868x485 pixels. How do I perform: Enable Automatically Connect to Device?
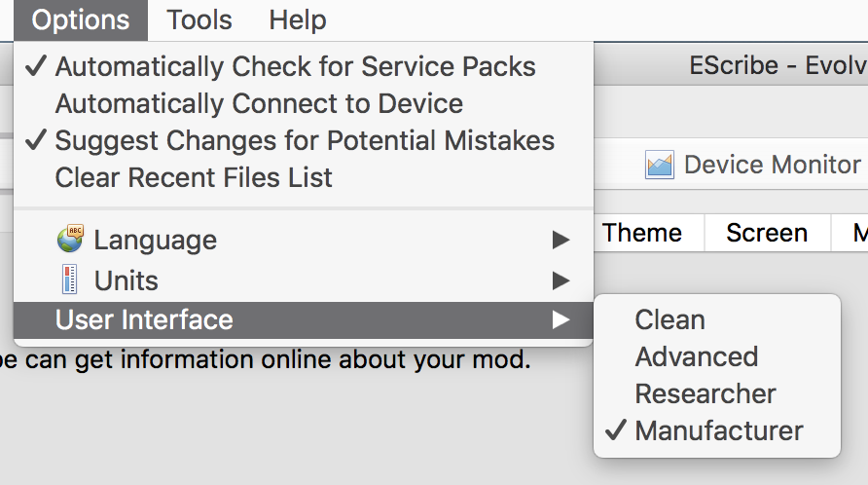259,103
